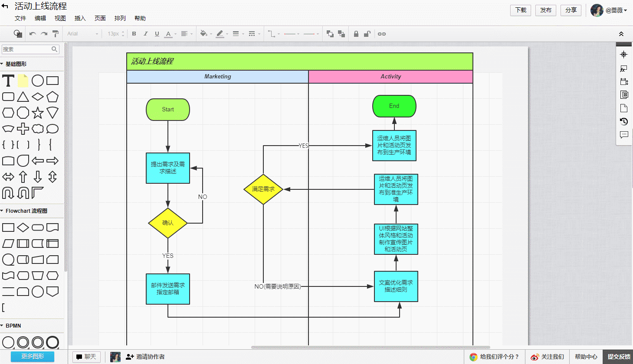This screenshot has height=364, width=633.
Task: Open the fill color bucket picker
Action: click(x=205, y=34)
